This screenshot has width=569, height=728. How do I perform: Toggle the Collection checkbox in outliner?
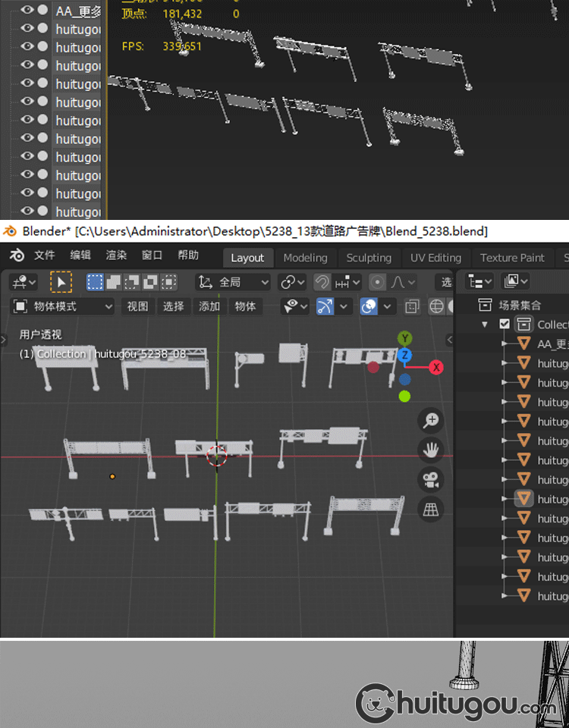tap(505, 325)
